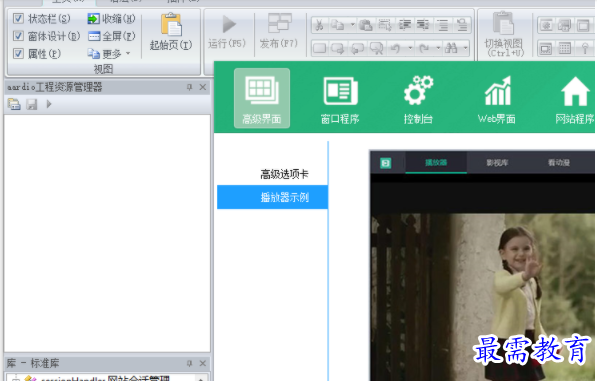Viewport: 597px width, 381px height.
Task: Open the copy dropdown arrow
Action: (x=353, y=25)
